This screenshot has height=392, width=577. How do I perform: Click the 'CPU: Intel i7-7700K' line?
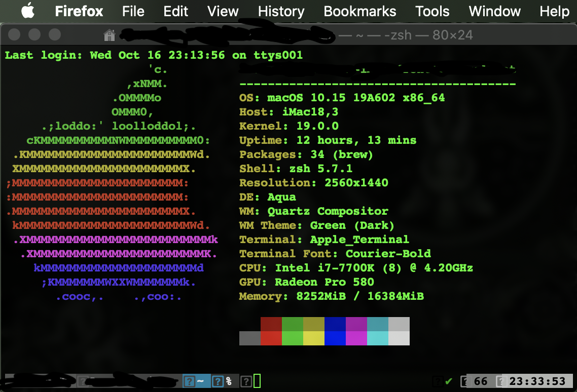356,268
